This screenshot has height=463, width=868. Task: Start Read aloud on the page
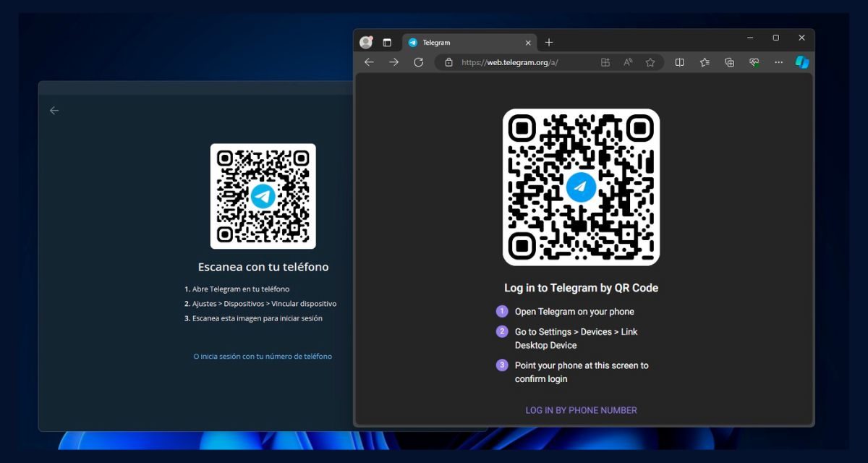coord(628,62)
